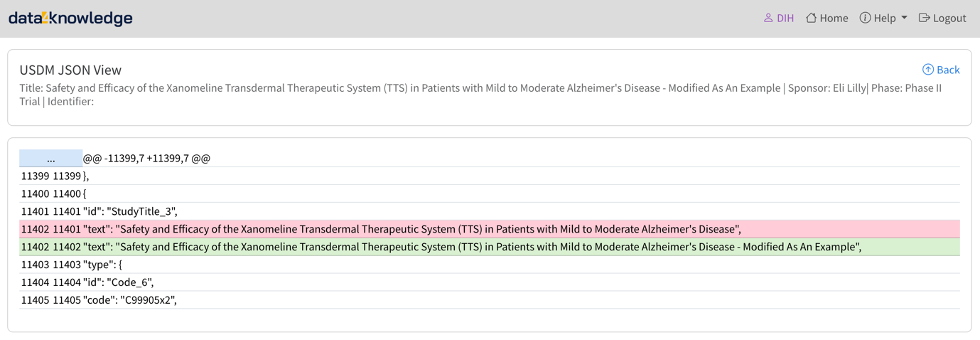
Task: Go back using the Back text link
Action: [948, 70]
